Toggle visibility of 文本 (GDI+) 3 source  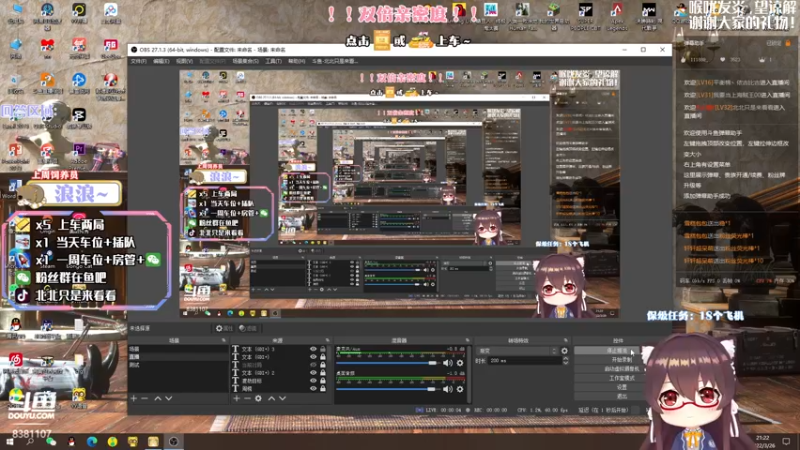[x=313, y=349]
